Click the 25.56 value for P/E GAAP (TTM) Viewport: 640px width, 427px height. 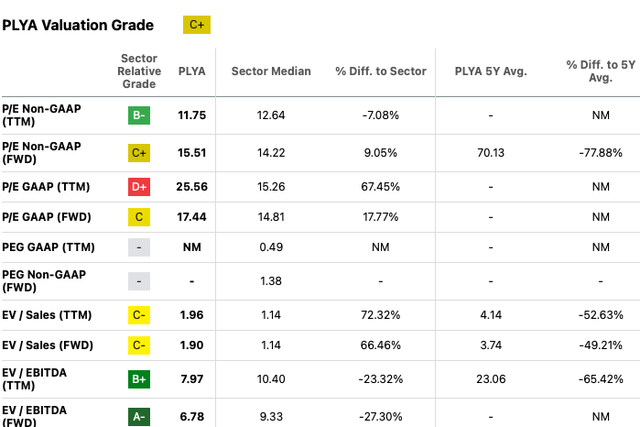click(192, 187)
